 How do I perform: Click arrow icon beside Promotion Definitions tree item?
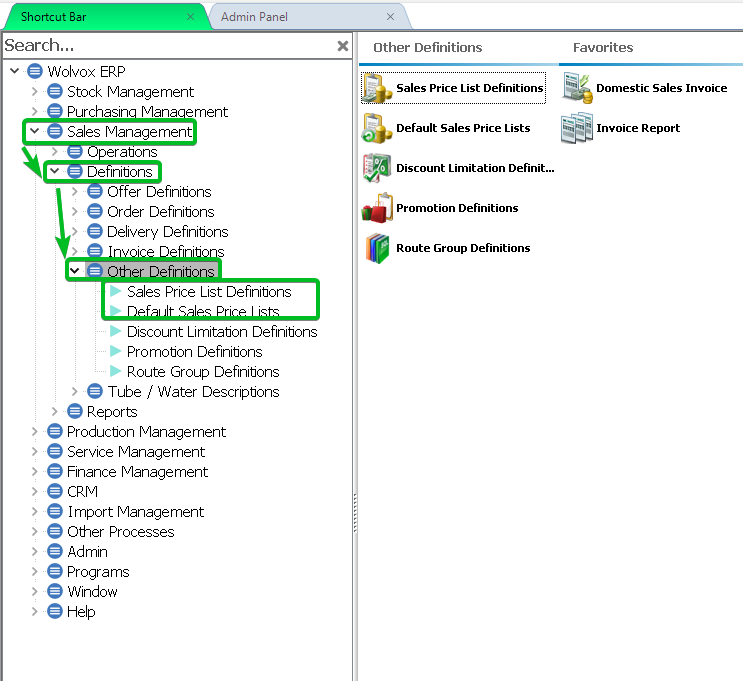116,351
